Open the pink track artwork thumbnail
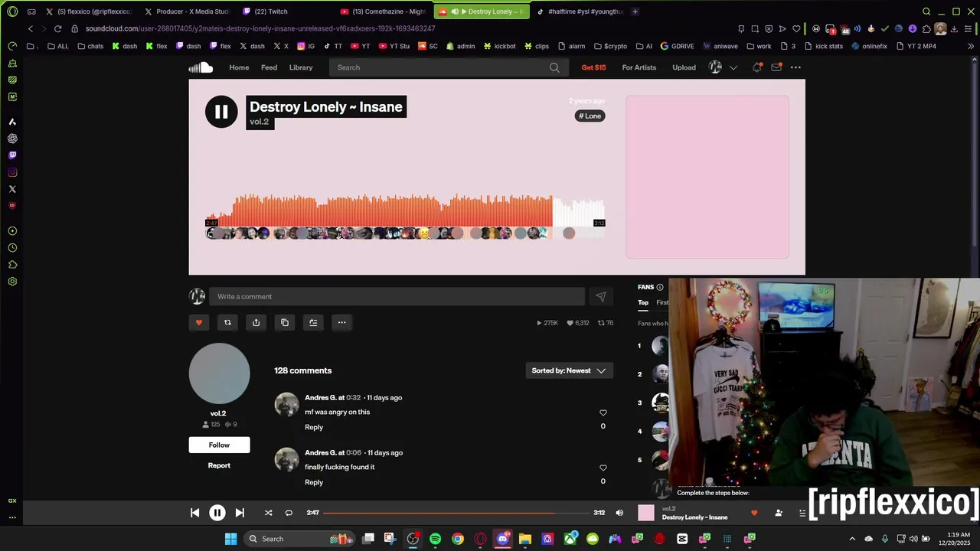Image resolution: width=980 pixels, height=551 pixels. point(707,177)
